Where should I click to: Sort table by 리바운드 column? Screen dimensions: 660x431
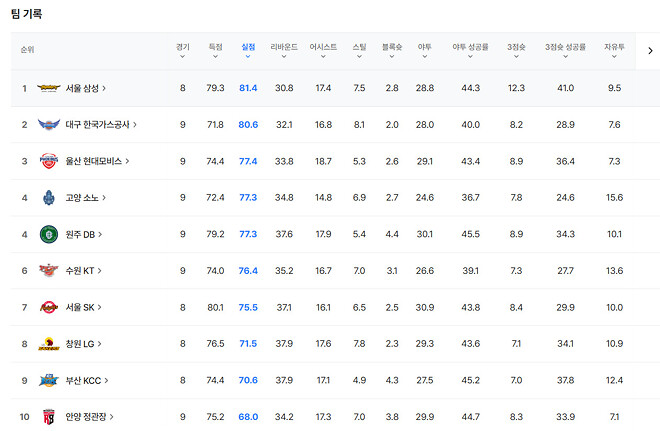tap(284, 51)
